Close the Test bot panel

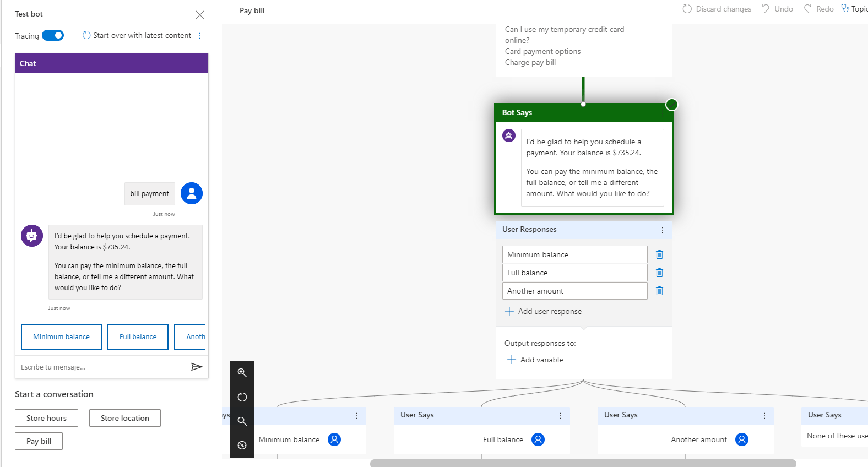click(200, 15)
